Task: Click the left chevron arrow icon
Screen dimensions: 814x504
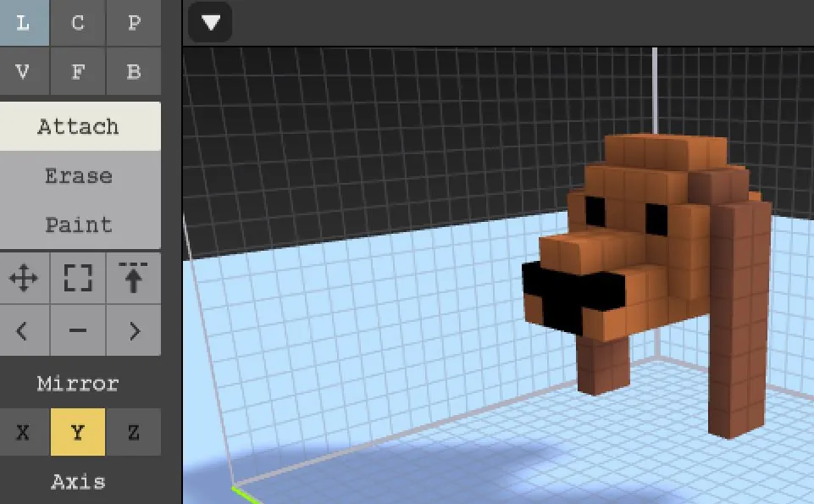Action: pyautogui.click(x=24, y=330)
